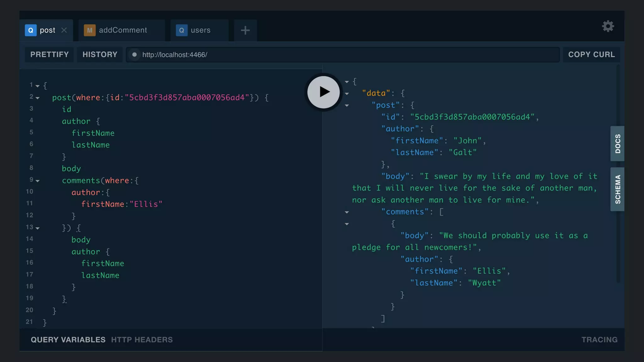Open the DOCS side panel

tap(617, 144)
